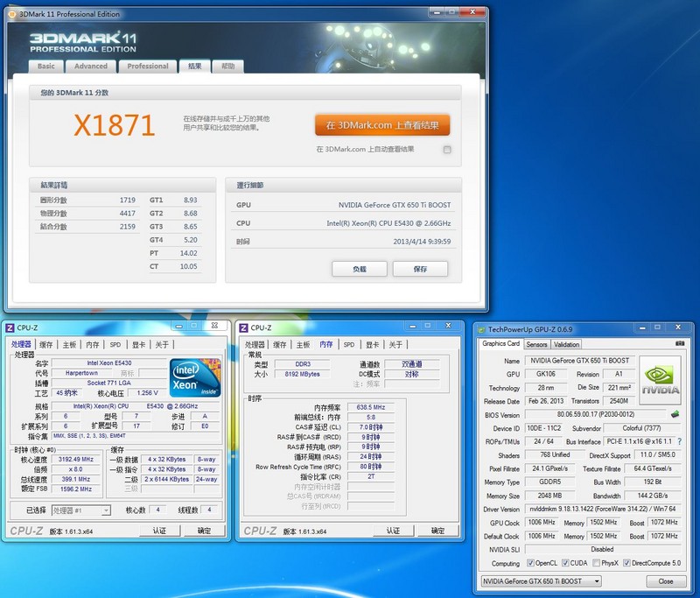Screen dimensions: 700x598
Task: Enable auto-view results on 3DMark.com checkbox
Action: point(447,150)
